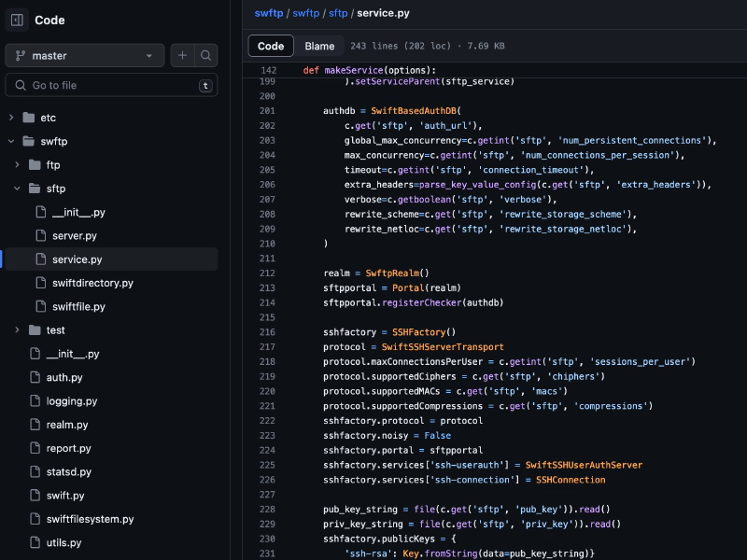Click the swftp open folder icon
Viewport: 747px width, 560px height.
click(x=29, y=142)
